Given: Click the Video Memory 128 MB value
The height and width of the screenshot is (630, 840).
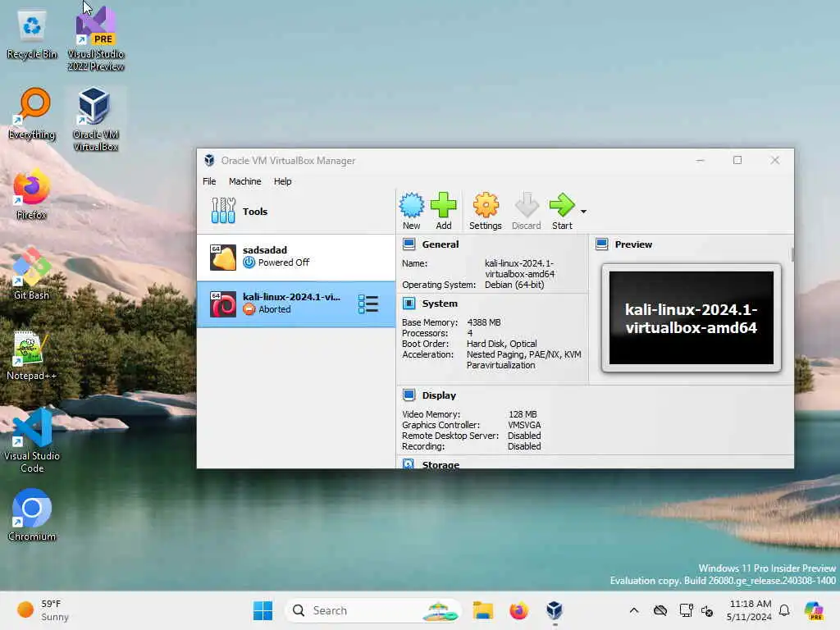Looking at the screenshot, I should [x=523, y=414].
